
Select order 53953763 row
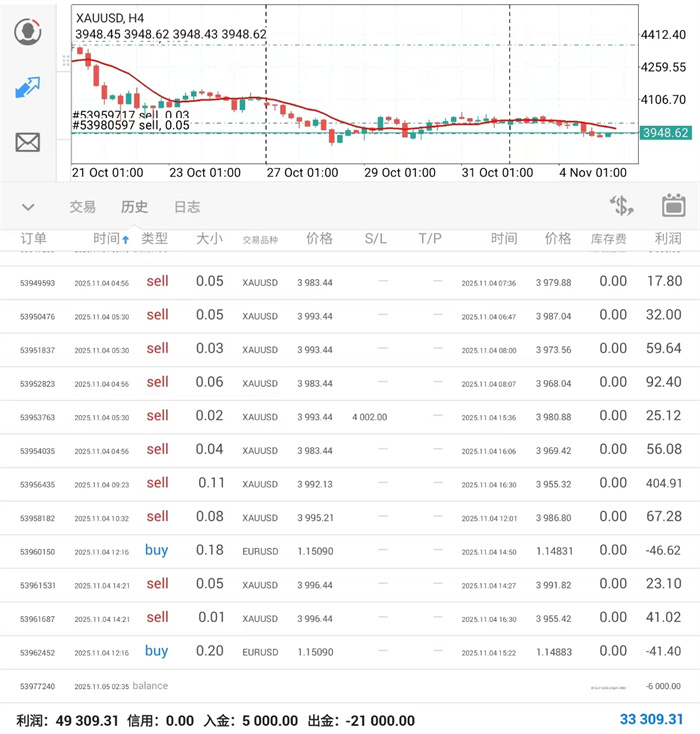pos(350,417)
